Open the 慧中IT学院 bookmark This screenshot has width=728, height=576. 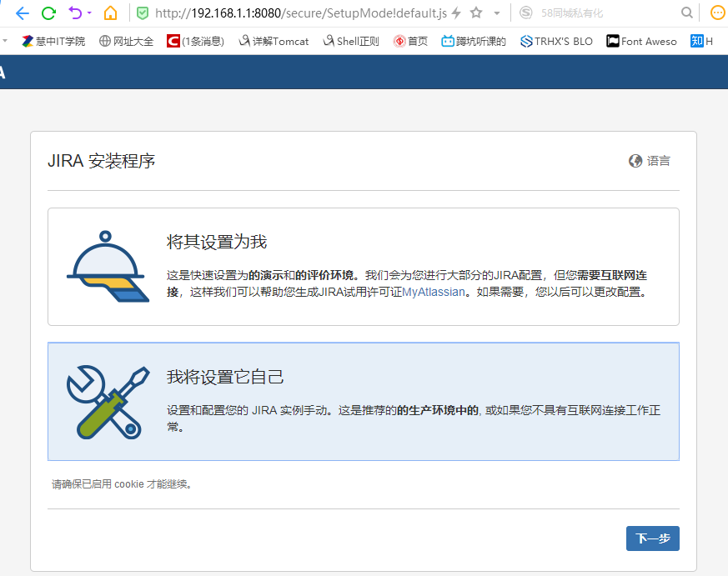point(53,42)
